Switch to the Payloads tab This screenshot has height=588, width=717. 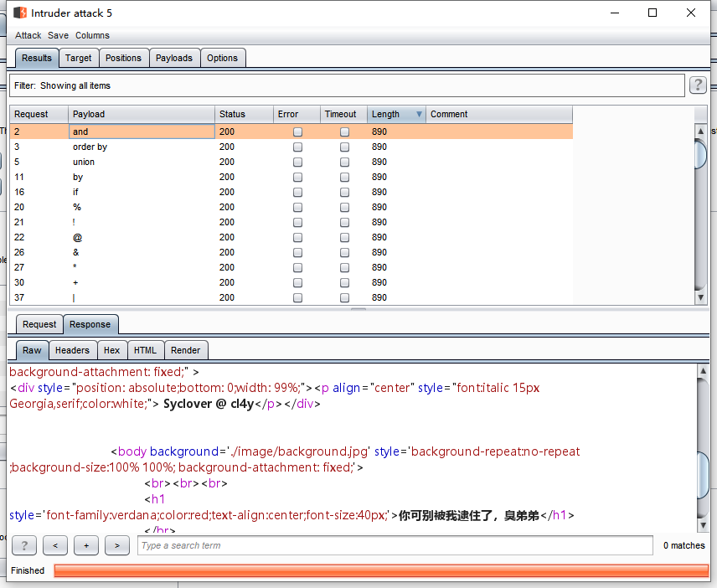173,58
